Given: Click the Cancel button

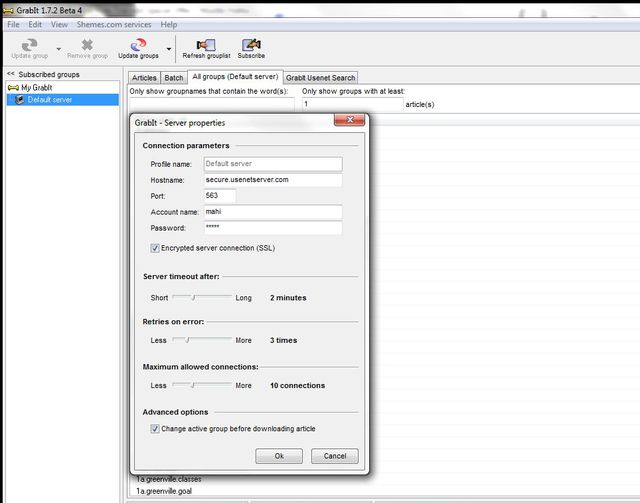Looking at the screenshot, I should click(335, 456).
